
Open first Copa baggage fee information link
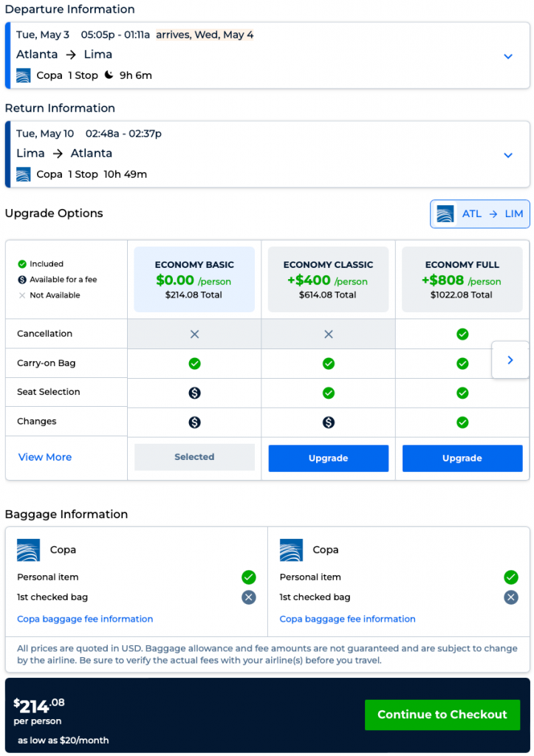[x=85, y=619]
